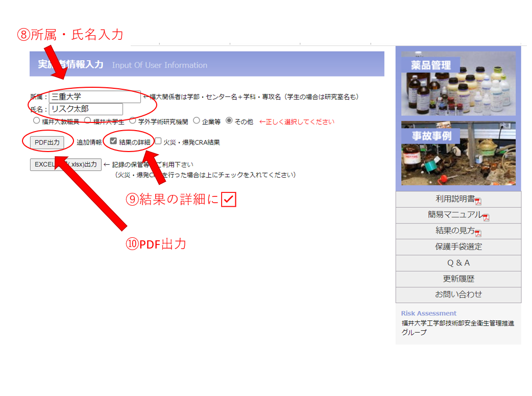The image size is (532, 396).
Task: Click the 氏名 name input field
Action: [86, 109]
